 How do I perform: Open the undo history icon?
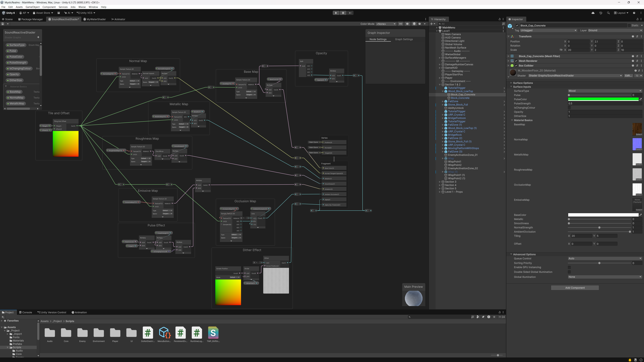tap(601, 13)
